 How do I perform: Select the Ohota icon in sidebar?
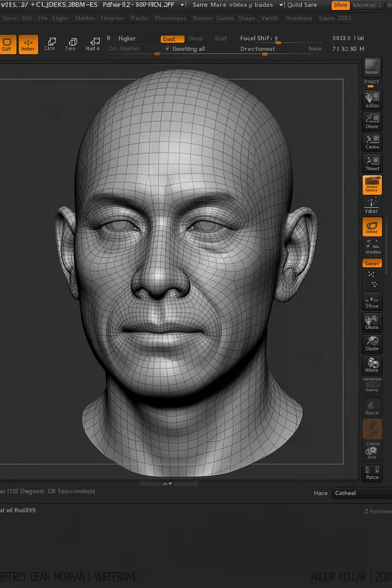click(x=372, y=322)
